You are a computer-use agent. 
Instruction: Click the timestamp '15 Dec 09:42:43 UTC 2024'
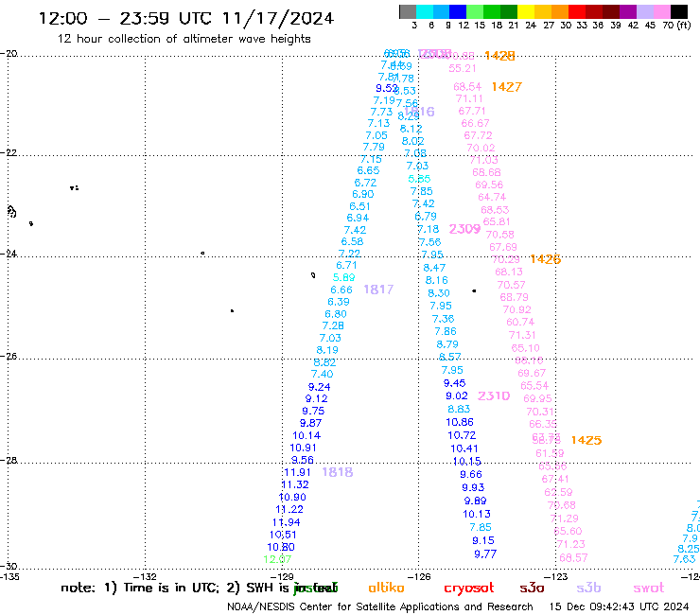tap(619, 607)
